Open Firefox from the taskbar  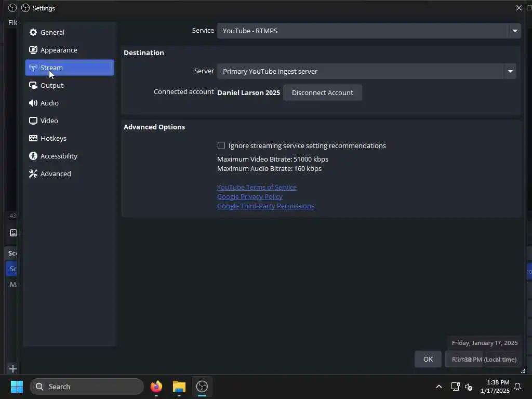click(x=156, y=387)
